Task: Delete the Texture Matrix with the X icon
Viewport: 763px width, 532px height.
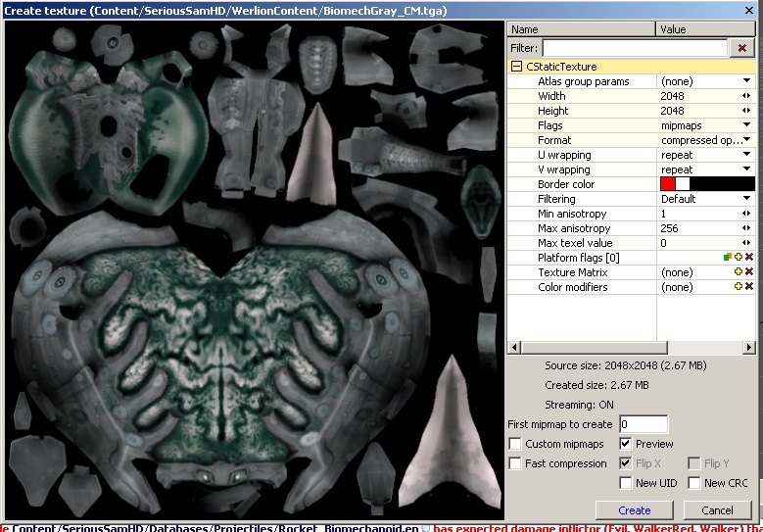Action: (x=749, y=271)
